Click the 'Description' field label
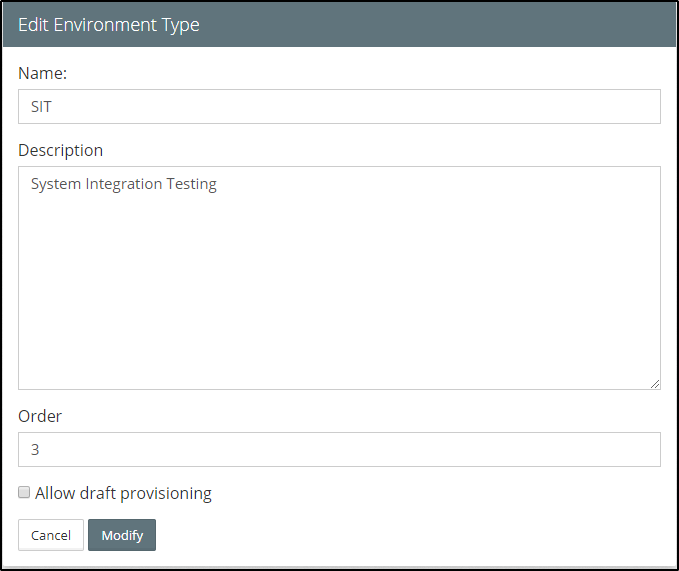Image resolution: width=679 pixels, height=571 pixels. 60,150
